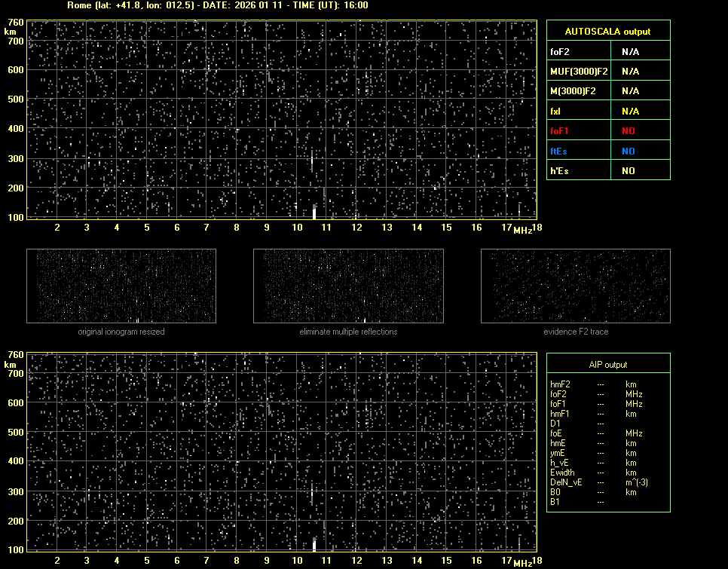Click the 18 MHz axis label on upper ionogram
The height and width of the screenshot is (569, 728).
537,228
